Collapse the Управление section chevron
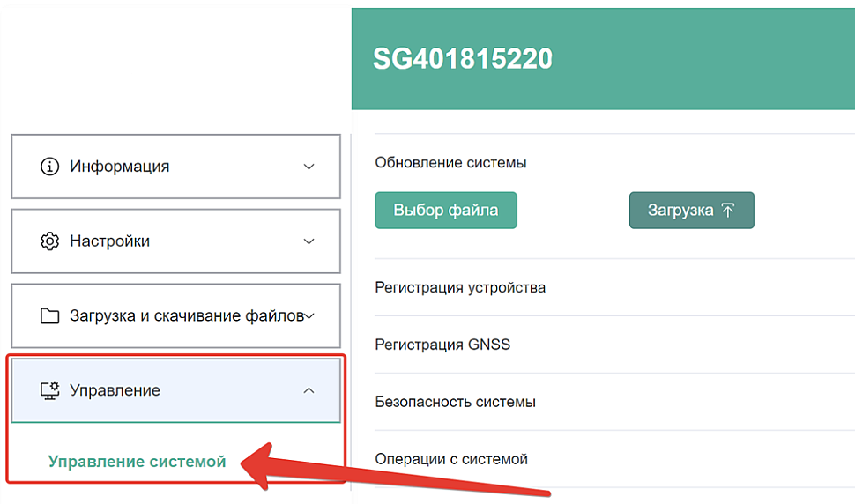The width and height of the screenshot is (855, 504). tap(309, 390)
